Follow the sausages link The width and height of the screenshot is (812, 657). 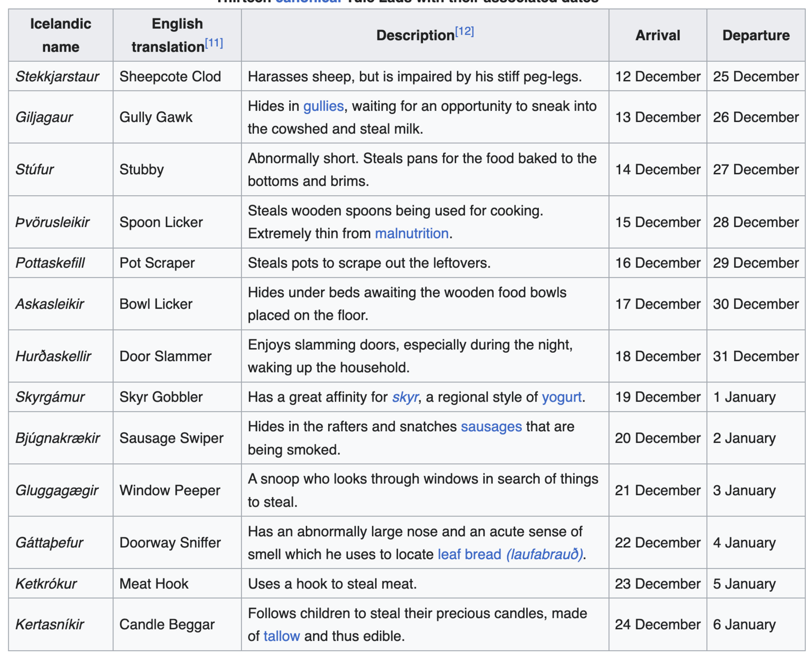(x=491, y=427)
